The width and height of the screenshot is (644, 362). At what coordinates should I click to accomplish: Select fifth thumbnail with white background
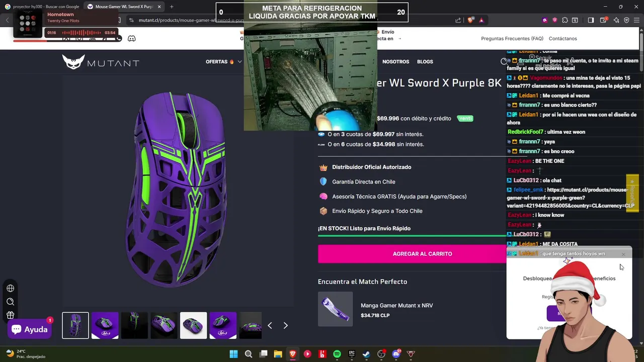click(x=193, y=325)
